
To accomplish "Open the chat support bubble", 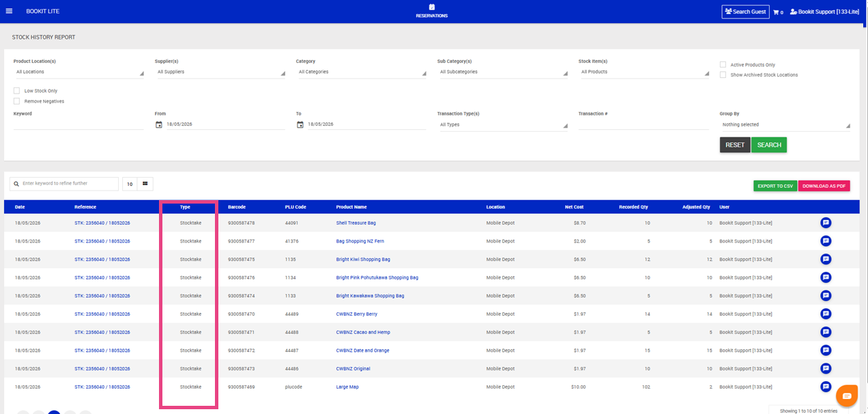I will tap(847, 396).
